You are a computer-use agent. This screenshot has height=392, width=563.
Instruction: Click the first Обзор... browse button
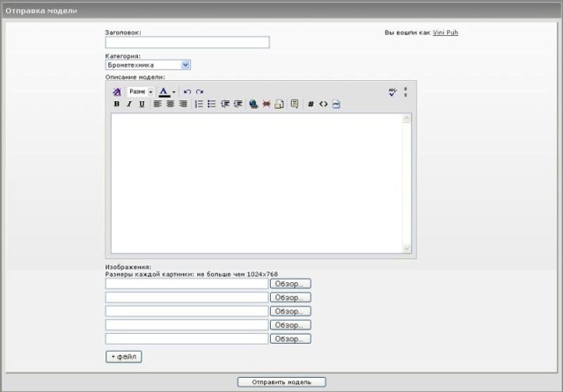[290, 284]
